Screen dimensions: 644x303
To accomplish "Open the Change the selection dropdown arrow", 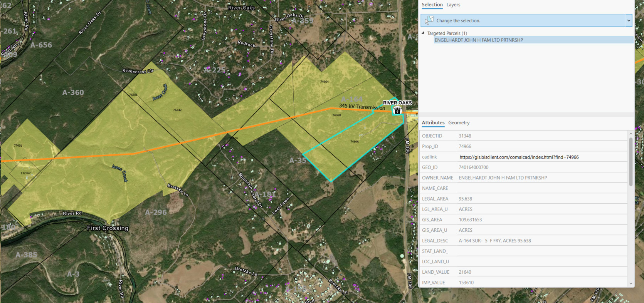I will click(629, 20).
